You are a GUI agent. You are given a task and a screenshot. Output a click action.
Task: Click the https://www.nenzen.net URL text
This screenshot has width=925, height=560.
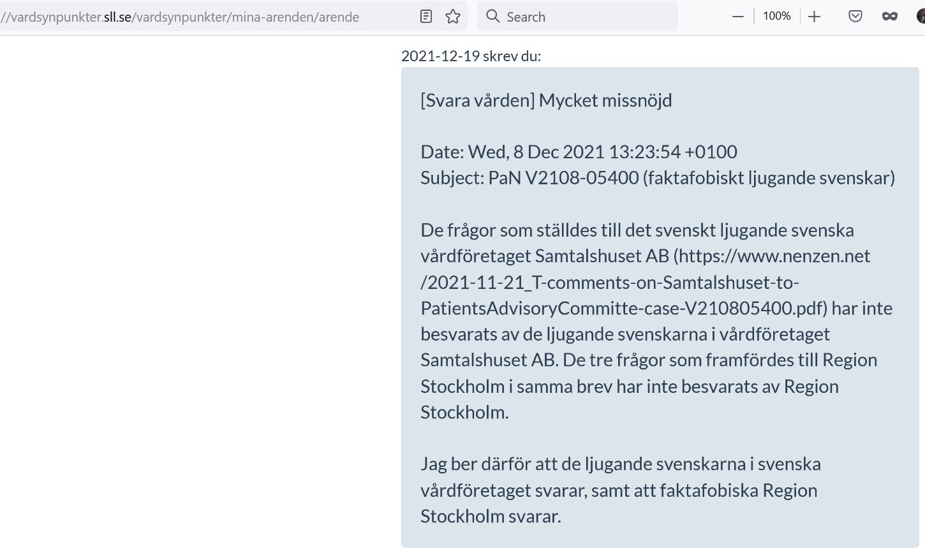coord(774,256)
